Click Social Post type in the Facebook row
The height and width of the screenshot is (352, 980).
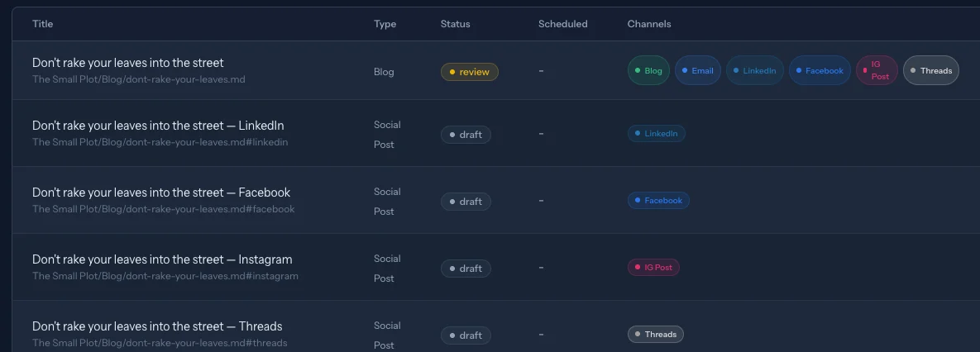click(x=387, y=201)
